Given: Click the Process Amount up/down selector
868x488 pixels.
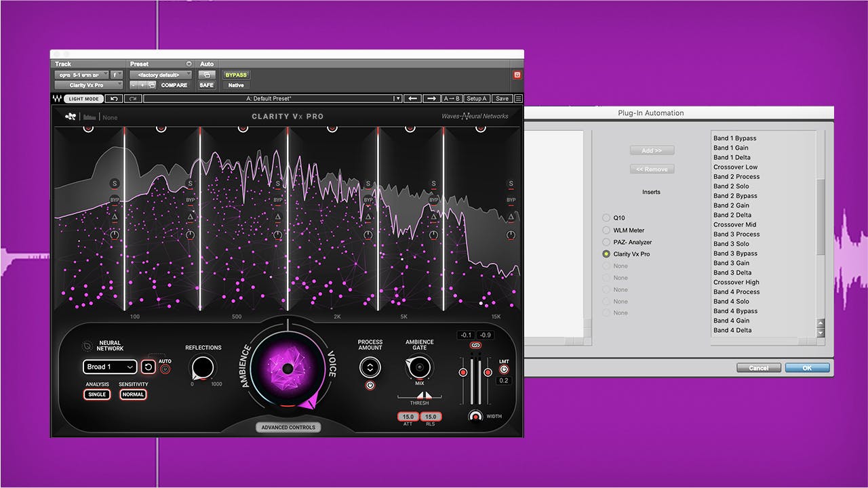Looking at the screenshot, I should (x=370, y=369).
